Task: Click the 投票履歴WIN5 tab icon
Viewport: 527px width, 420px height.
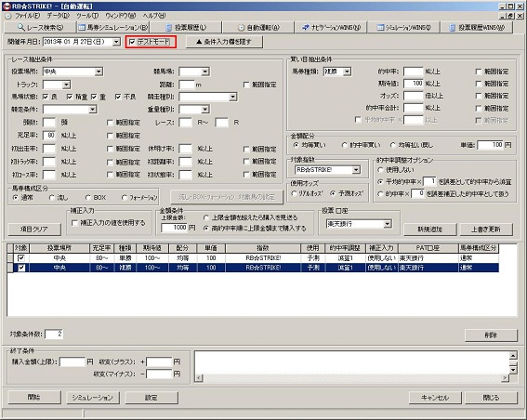Action: coord(453,28)
